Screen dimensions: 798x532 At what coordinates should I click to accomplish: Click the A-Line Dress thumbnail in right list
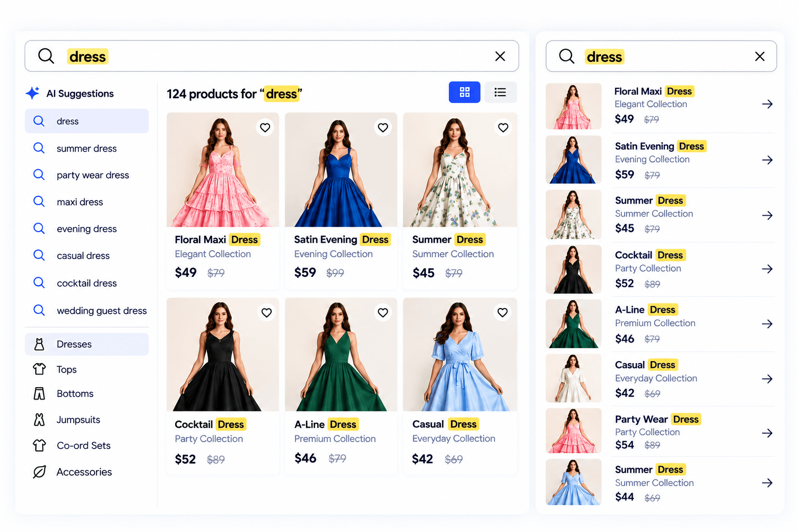tap(574, 324)
